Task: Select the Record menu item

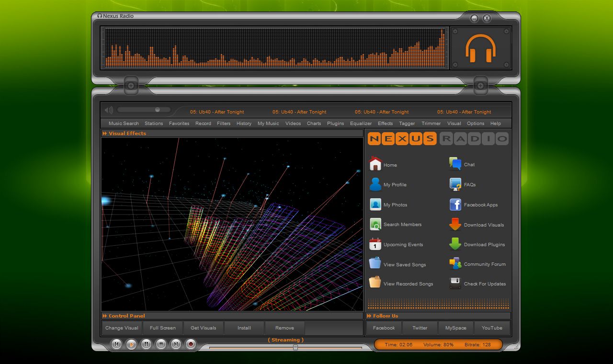Action: 203,124
